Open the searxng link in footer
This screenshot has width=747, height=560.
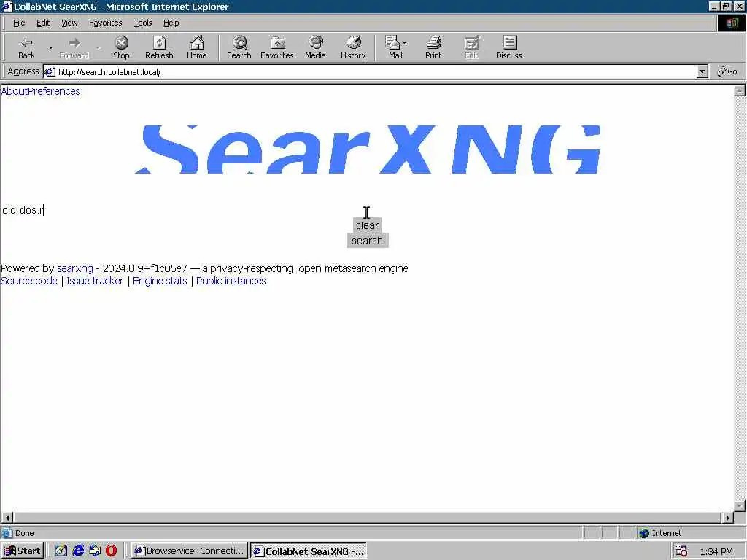point(75,268)
